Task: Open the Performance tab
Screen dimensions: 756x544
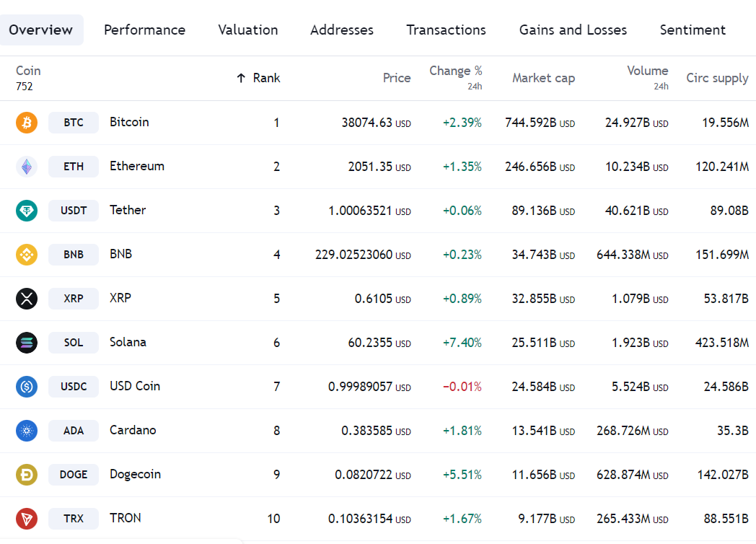Action: (x=145, y=30)
